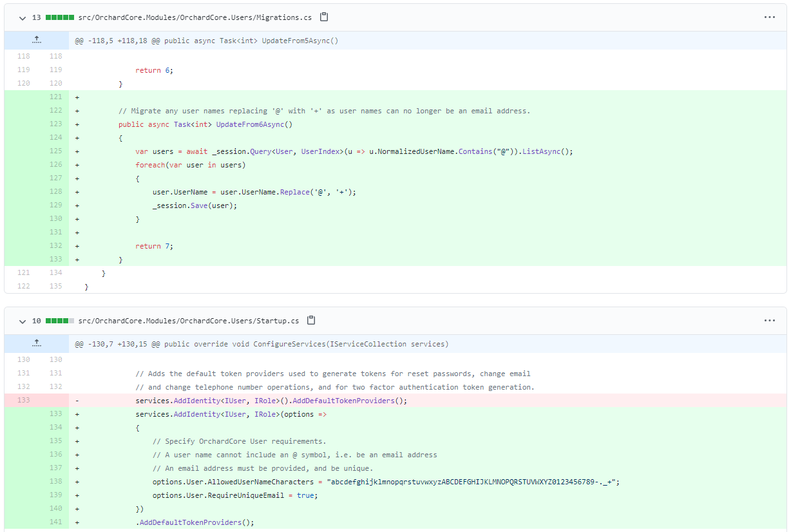Open options menu for Startup.cs
The height and width of the screenshot is (532, 791).
[770, 321]
